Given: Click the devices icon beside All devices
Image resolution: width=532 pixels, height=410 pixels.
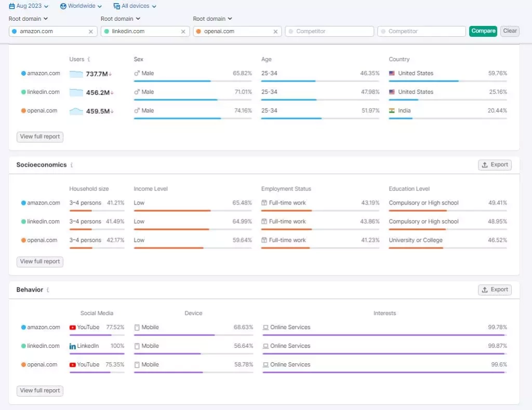Looking at the screenshot, I should point(117,6).
